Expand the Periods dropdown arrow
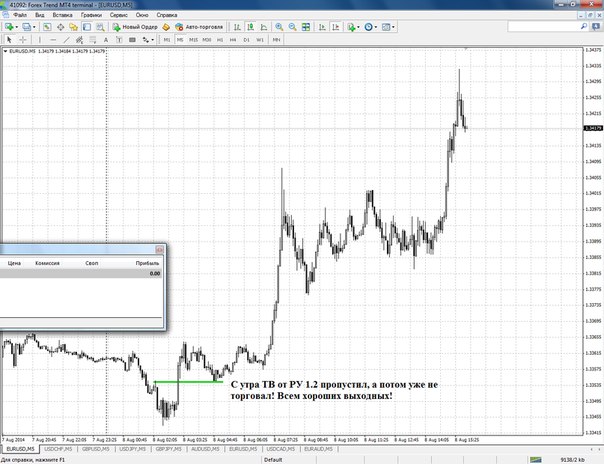Viewport: 604px width, 464px height. (x=376, y=27)
